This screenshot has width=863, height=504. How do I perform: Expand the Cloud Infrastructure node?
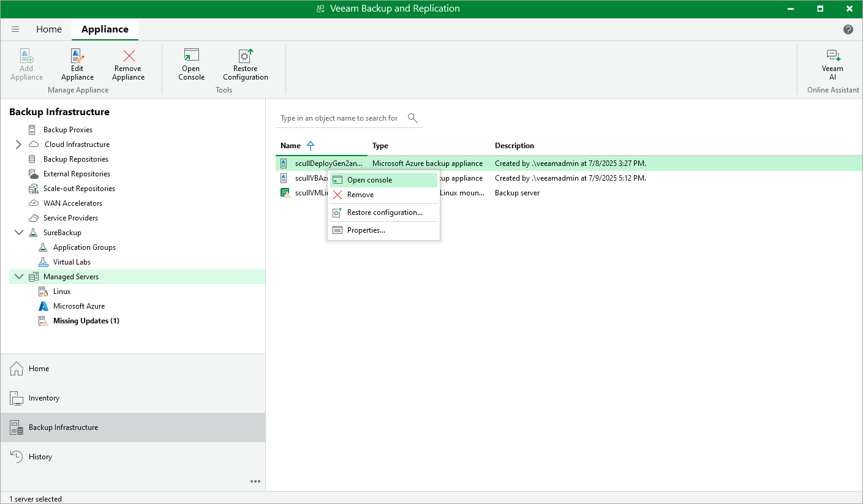pos(18,145)
